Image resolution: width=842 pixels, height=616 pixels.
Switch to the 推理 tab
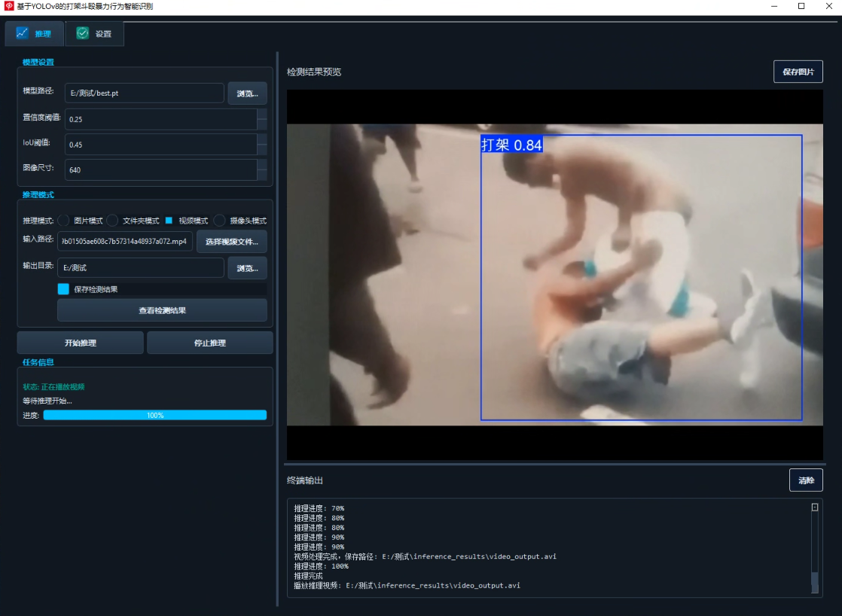35,34
